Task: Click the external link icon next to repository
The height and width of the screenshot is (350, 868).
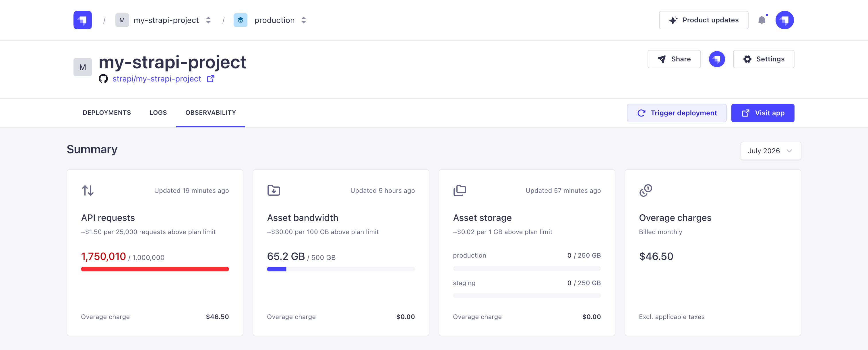Action: (x=211, y=79)
